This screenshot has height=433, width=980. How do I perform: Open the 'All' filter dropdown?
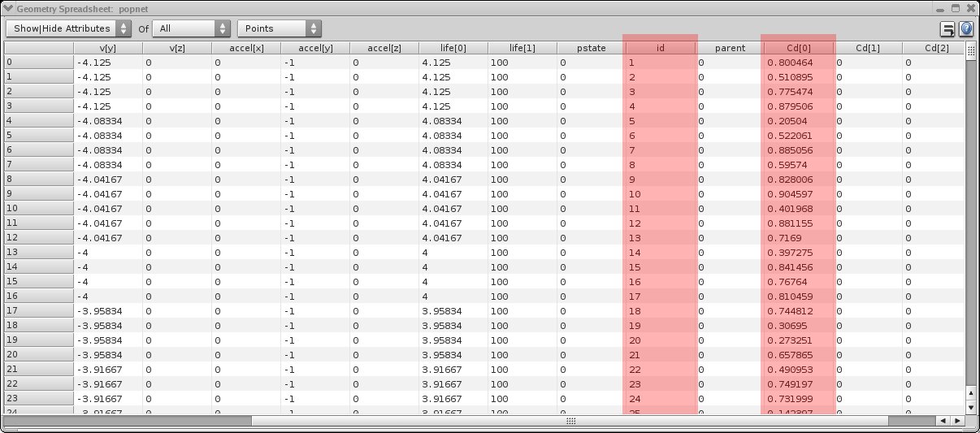(192, 28)
